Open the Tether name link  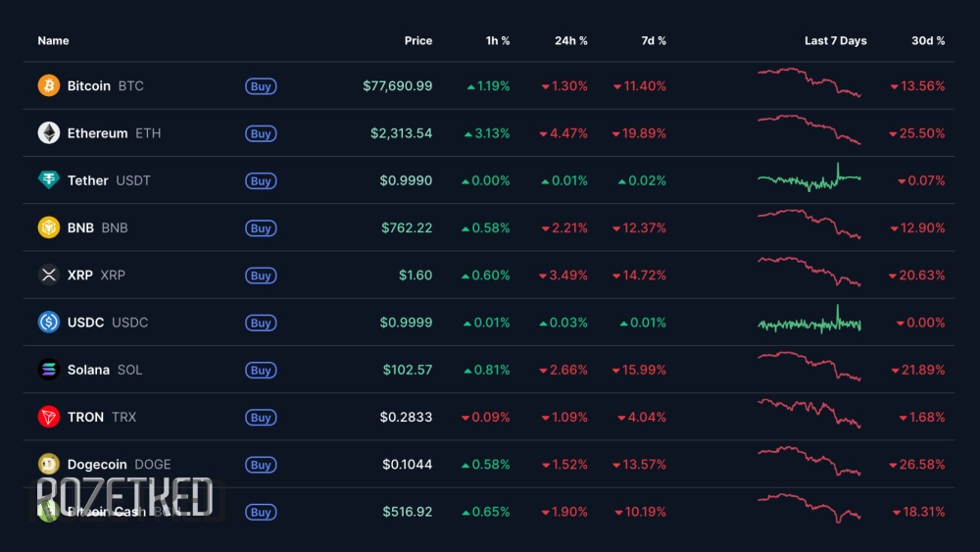(88, 180)
